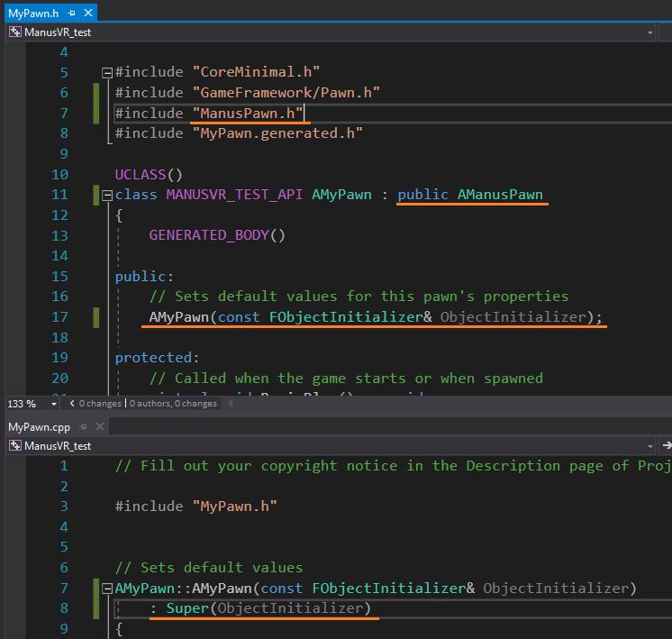Click "CoreMinimal.h" include string

click(x=256, y=71)
